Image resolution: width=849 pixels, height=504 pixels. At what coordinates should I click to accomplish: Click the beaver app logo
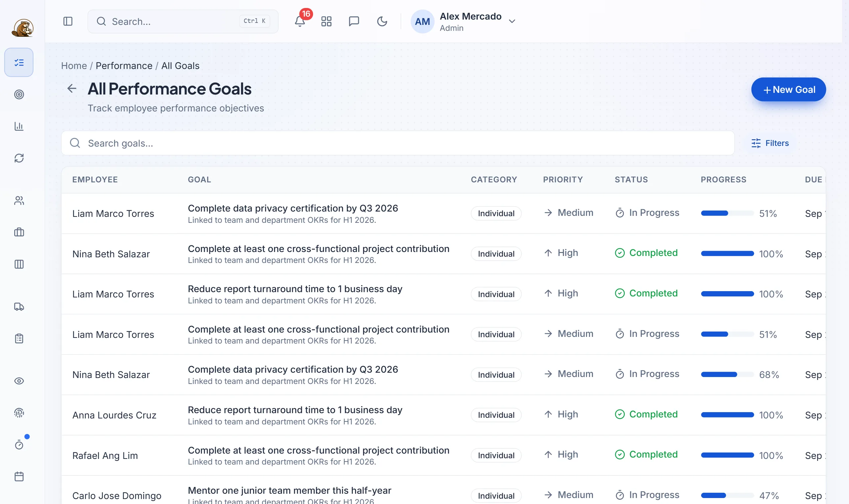pyautogui.click(x=23, y=28)
